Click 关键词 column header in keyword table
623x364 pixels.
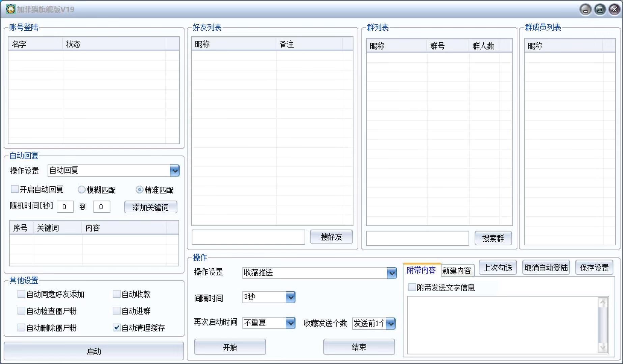click(58, 228)
